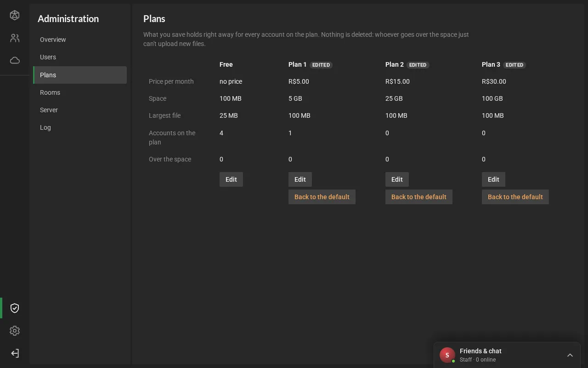Click the R$5.00 price value
588x368 pixels.
(x=299, y=81)
